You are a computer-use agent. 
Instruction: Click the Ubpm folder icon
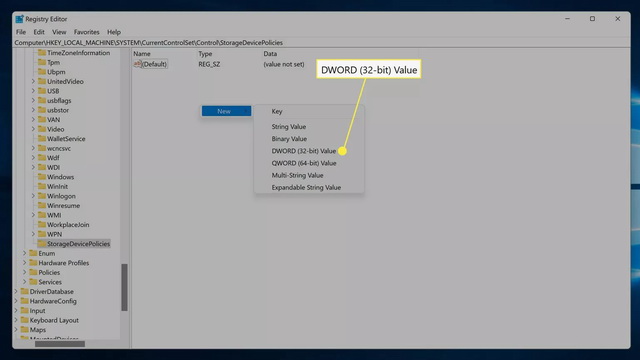(42, 71)
